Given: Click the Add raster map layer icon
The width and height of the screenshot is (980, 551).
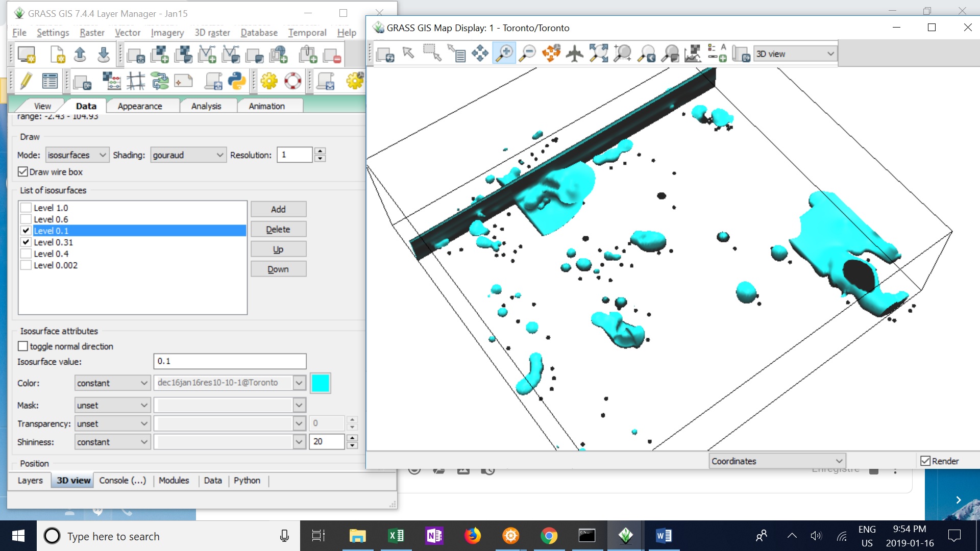Looking at the screenshot, I should (x=160, y=55).
